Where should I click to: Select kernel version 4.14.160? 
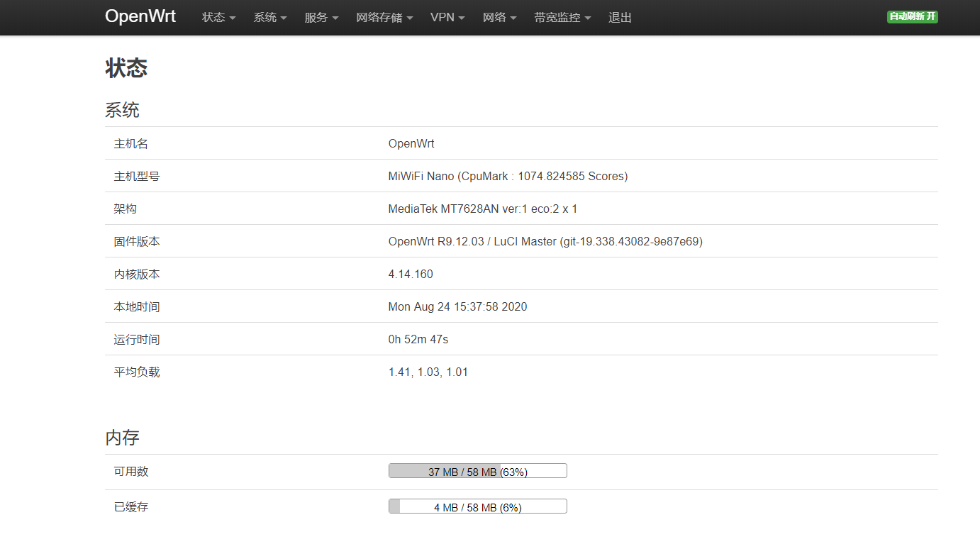[x=411, y=274]
